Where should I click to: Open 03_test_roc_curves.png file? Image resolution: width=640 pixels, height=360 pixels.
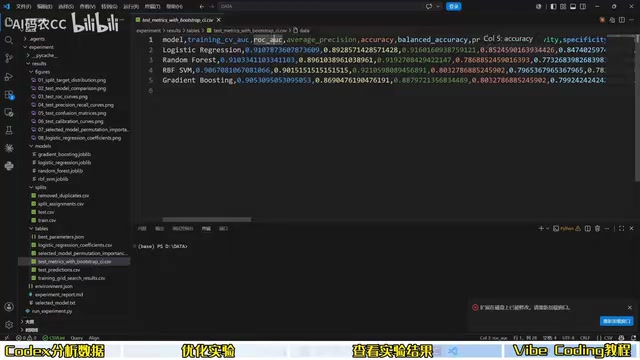pos(62,97)
